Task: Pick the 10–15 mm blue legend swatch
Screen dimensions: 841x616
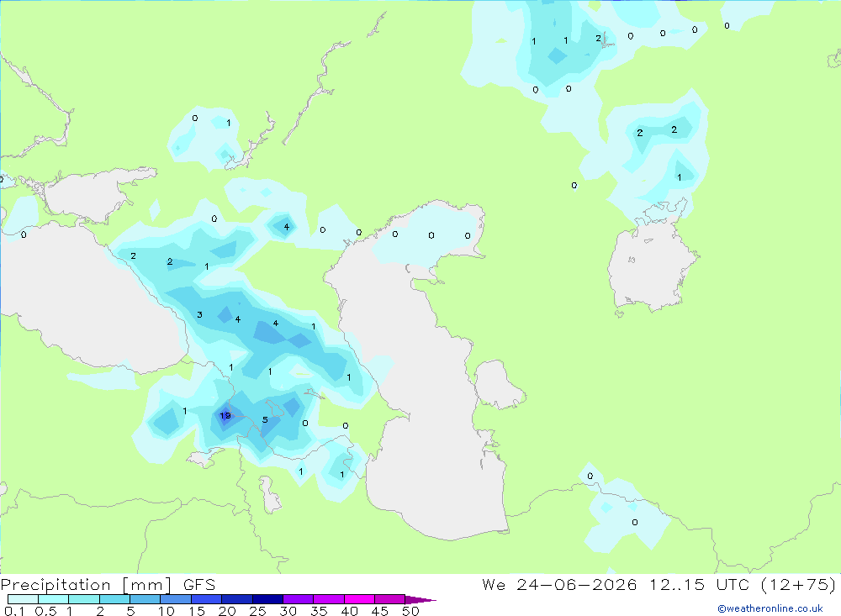Action: [176, 599]
